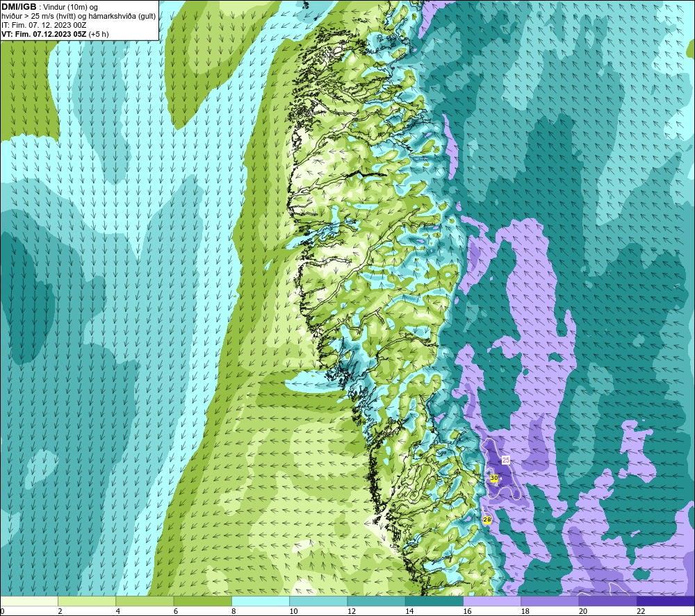Click the 0–2 m/s palest color swatch

pyautogui.click(x=28, y=601)
